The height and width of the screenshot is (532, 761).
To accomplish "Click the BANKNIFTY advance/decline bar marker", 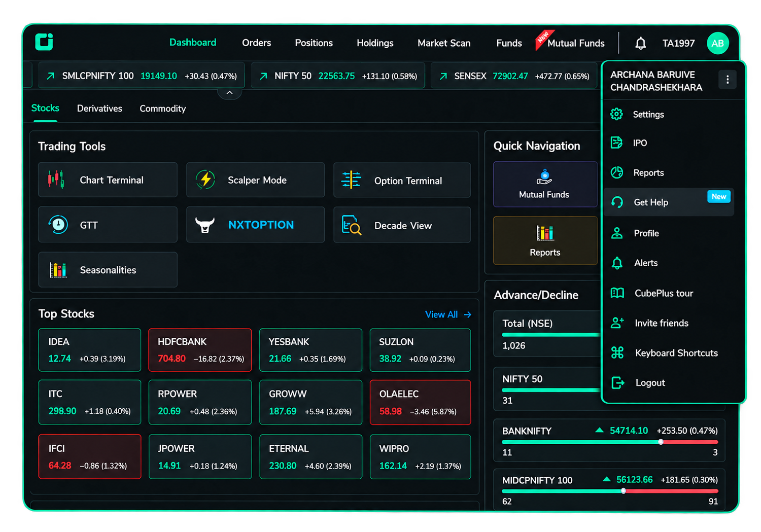I will [661, 442].
